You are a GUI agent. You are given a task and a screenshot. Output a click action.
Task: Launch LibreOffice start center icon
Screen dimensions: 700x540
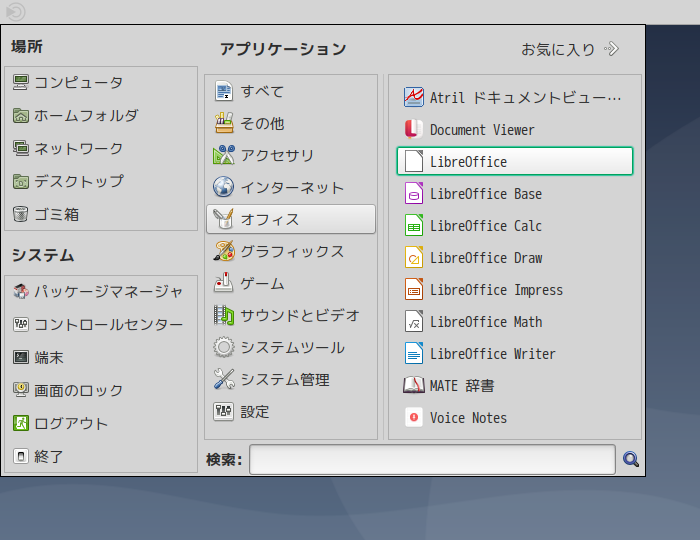click(x=414, y=161)
